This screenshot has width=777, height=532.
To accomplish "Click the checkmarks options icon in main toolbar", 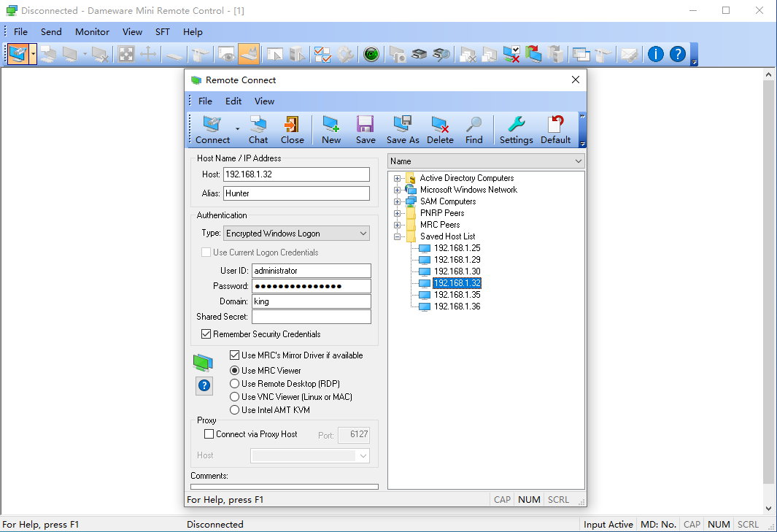I will point(322,53).
